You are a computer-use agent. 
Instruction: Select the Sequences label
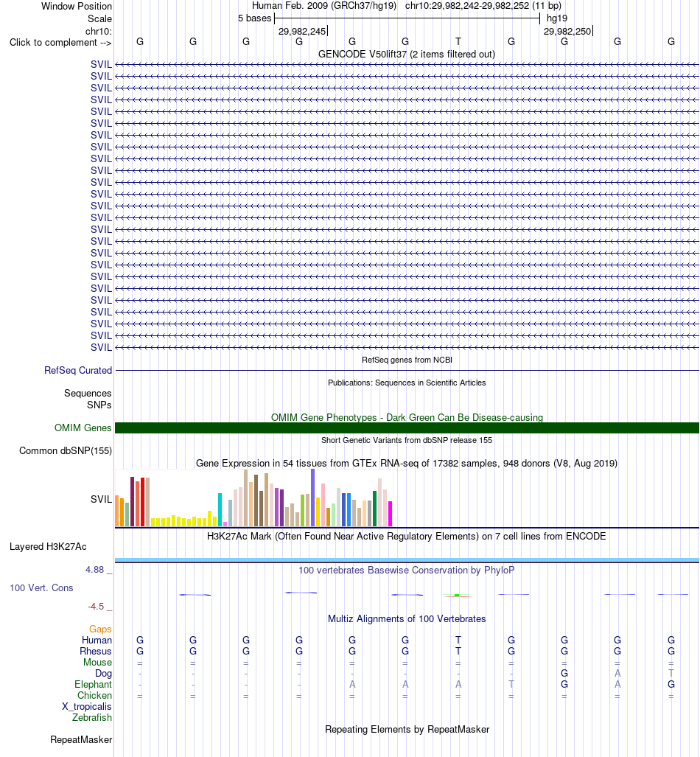(88, 393)
